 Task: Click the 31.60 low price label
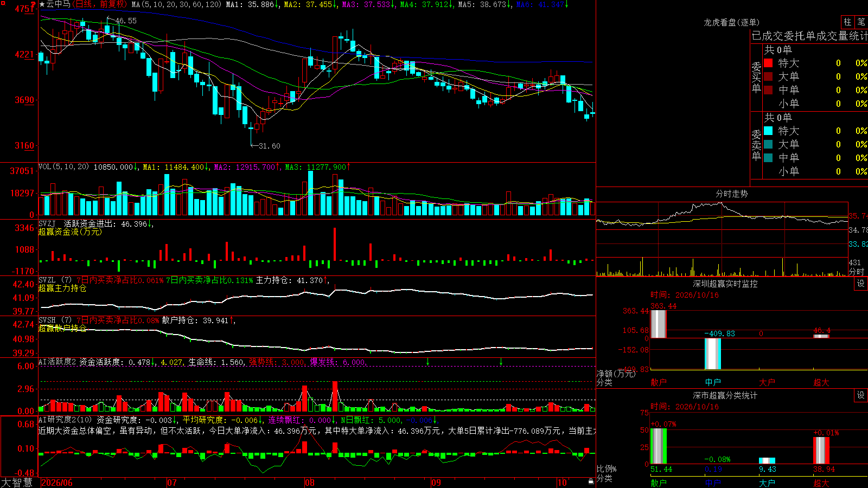point(270,146)
